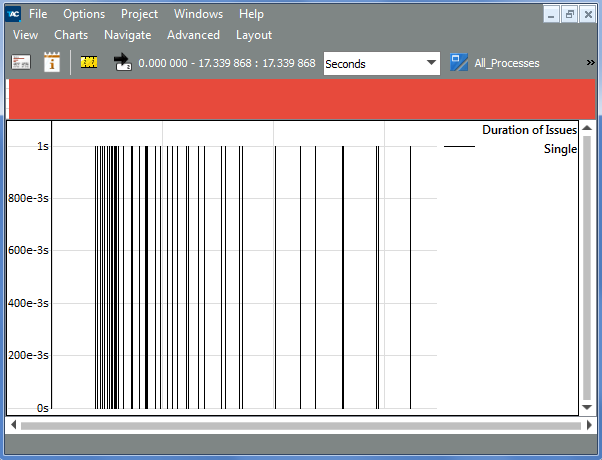Click the chart view icon in toolbar
Image resolution: width=602 pixels, height=460 pixels.
(x=21, y=62)
